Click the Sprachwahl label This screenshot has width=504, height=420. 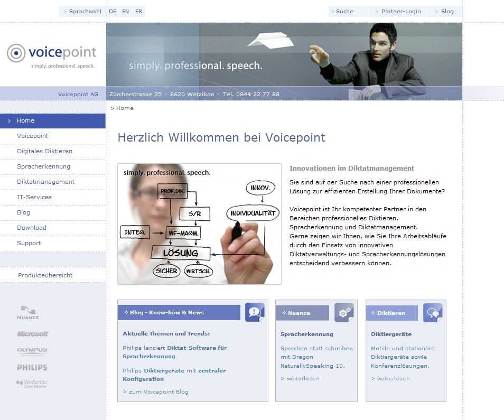tap(85, 12)
